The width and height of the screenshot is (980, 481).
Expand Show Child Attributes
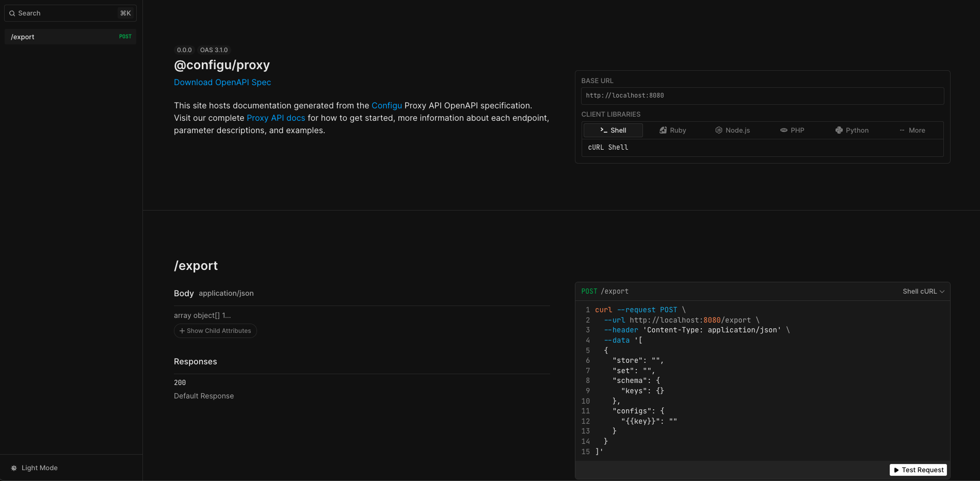(215, 331)
